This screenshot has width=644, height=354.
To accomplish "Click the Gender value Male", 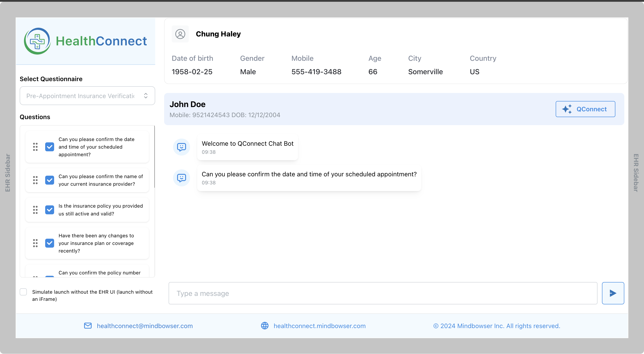I will (x=248, y=72).
